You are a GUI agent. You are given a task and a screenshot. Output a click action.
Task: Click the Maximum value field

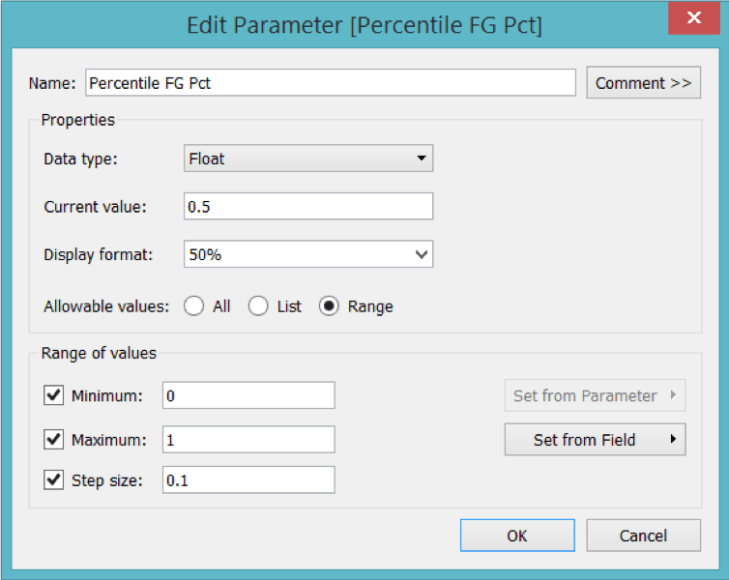click(248, 439)
